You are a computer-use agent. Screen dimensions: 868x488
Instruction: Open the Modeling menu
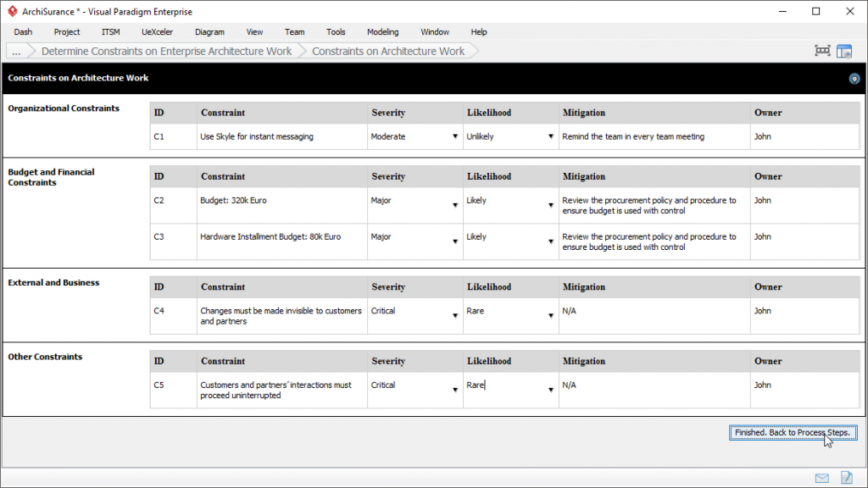click(382, 32)
